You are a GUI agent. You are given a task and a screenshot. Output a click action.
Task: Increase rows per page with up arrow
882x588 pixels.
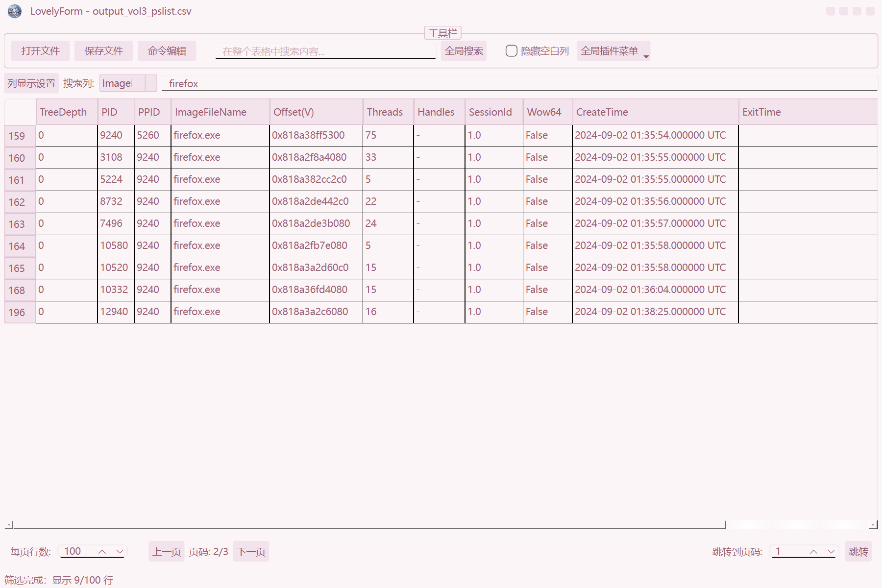(102, 552)
